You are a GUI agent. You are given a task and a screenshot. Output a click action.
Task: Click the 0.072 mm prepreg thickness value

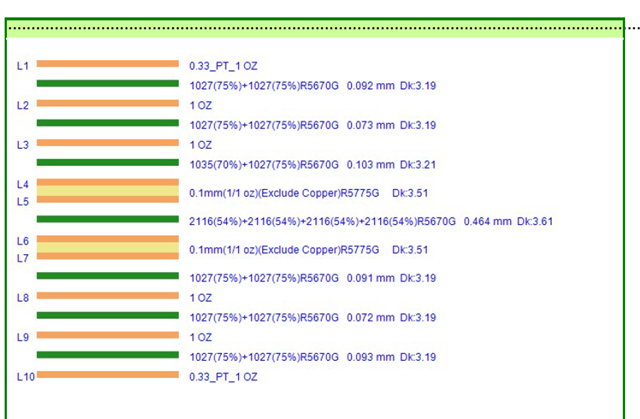click(371, 318)
